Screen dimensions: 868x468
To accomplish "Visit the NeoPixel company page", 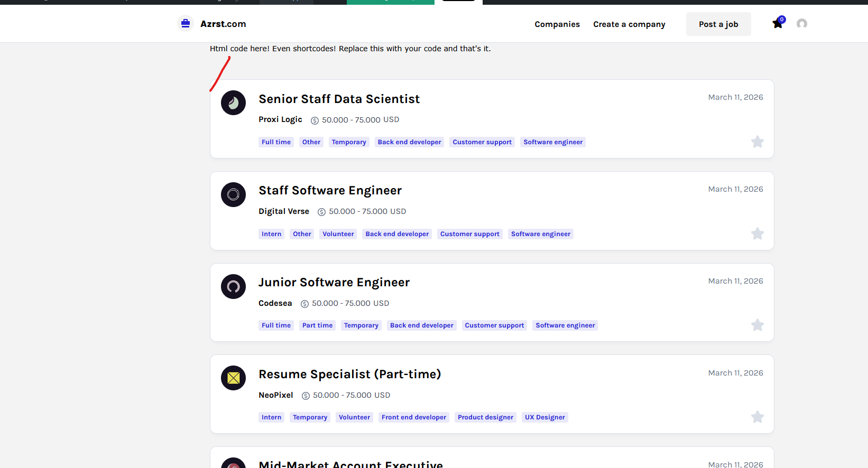I will 275,395.
